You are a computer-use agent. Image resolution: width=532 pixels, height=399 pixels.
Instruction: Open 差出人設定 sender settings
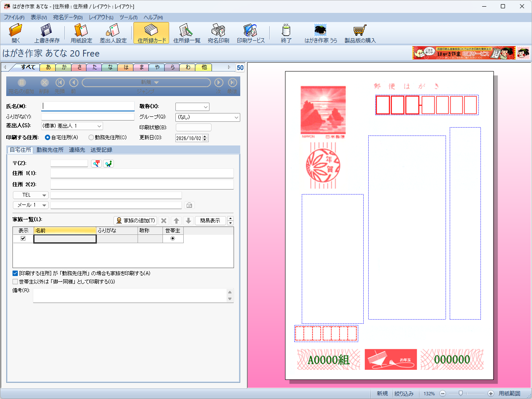tap(113, 33)
